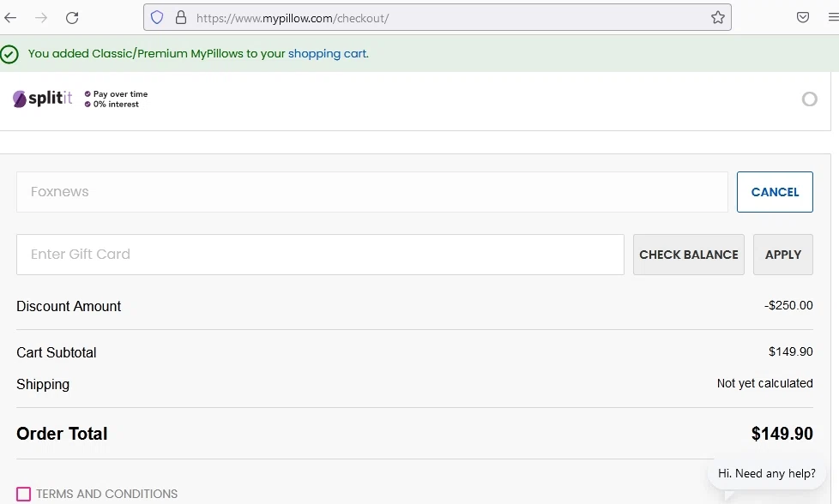Click the Terms and Conditions label
839x504 pixels.
tap(107, 494)
